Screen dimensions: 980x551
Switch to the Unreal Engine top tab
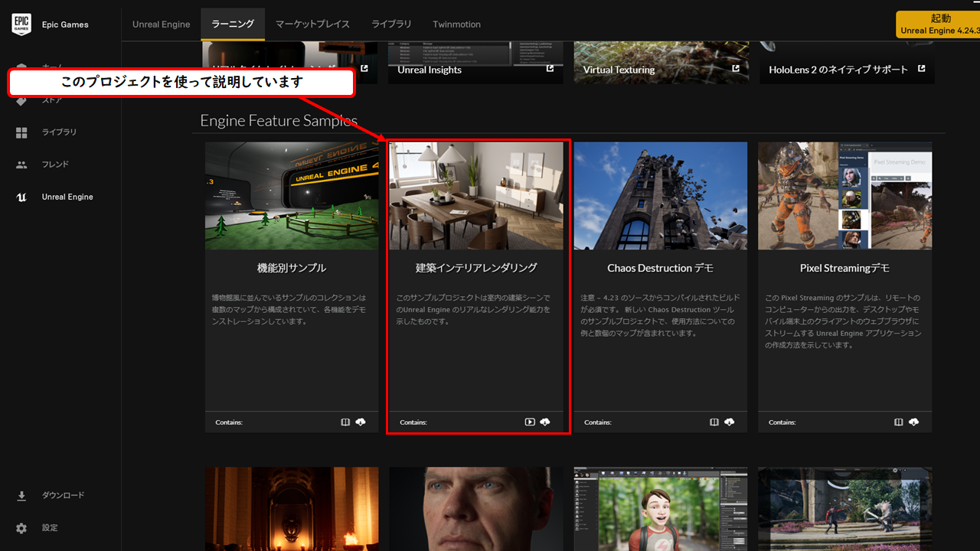(161, 24)
